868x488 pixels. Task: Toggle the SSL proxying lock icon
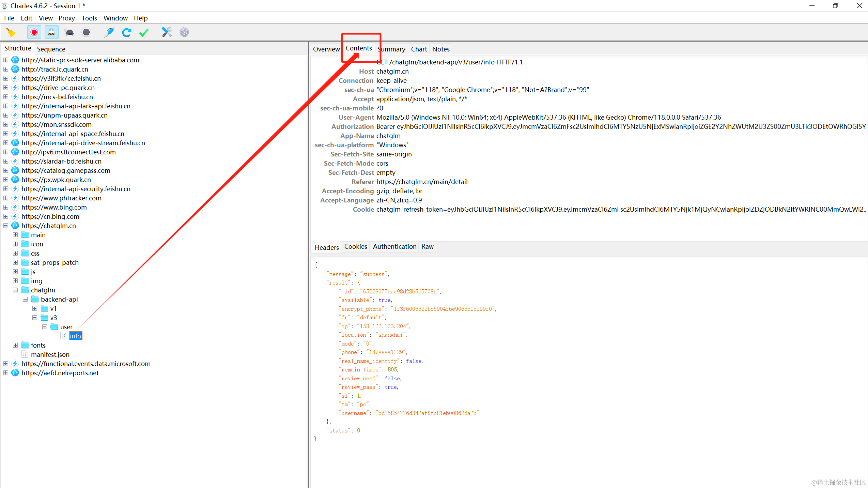click(51, 32)
